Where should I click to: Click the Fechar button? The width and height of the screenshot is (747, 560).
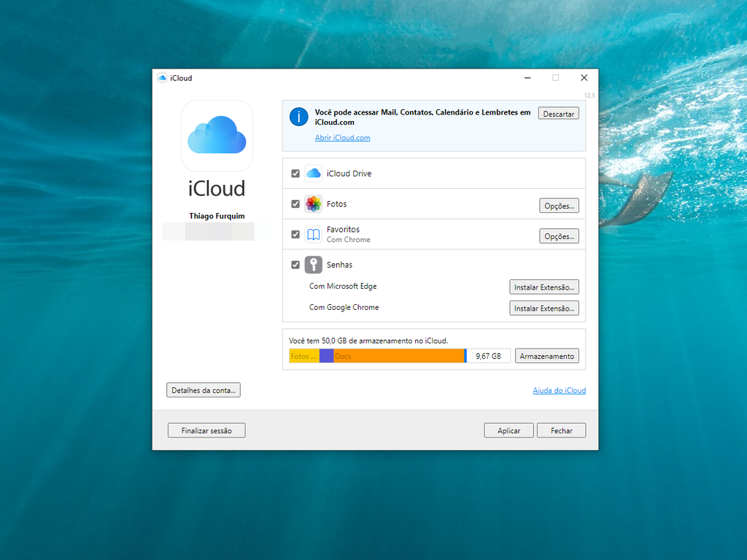[x=562, y=430]
